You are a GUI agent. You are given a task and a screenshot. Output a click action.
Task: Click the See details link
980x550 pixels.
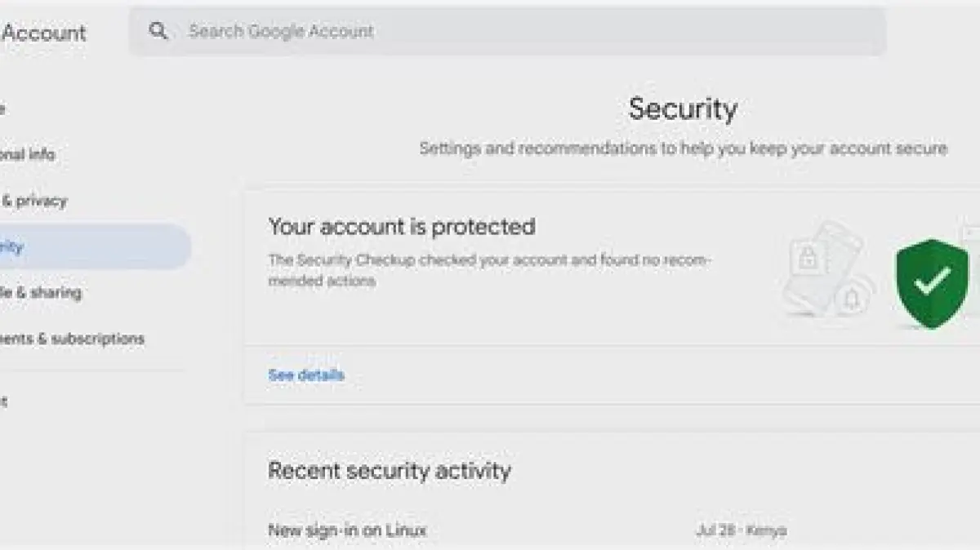[306, 375]
